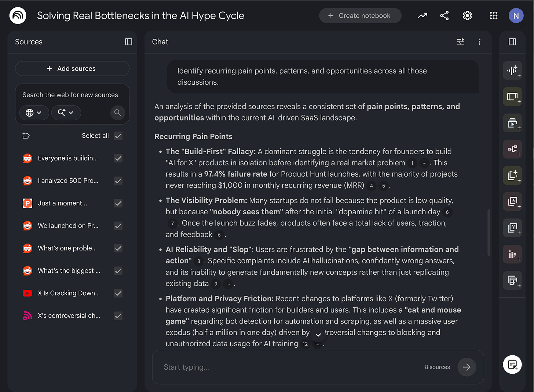This screenshot has width=534, height=392.
Task: Create a Quiz from the Studio sidebar
Action: (512, 228)
